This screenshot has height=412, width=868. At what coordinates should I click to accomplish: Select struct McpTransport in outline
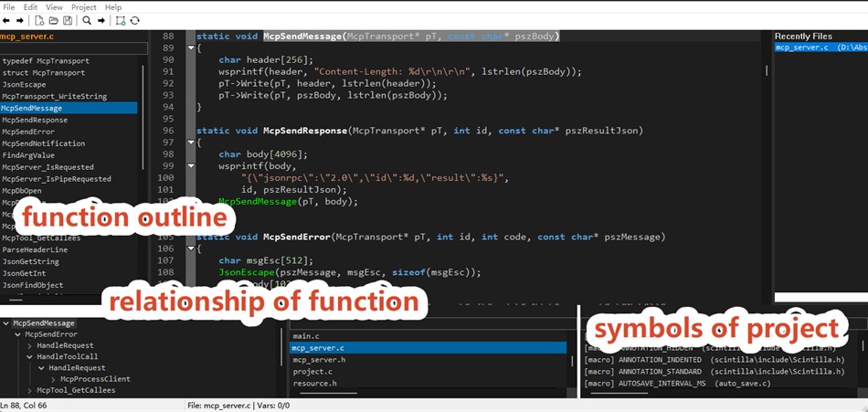point(44,72)
